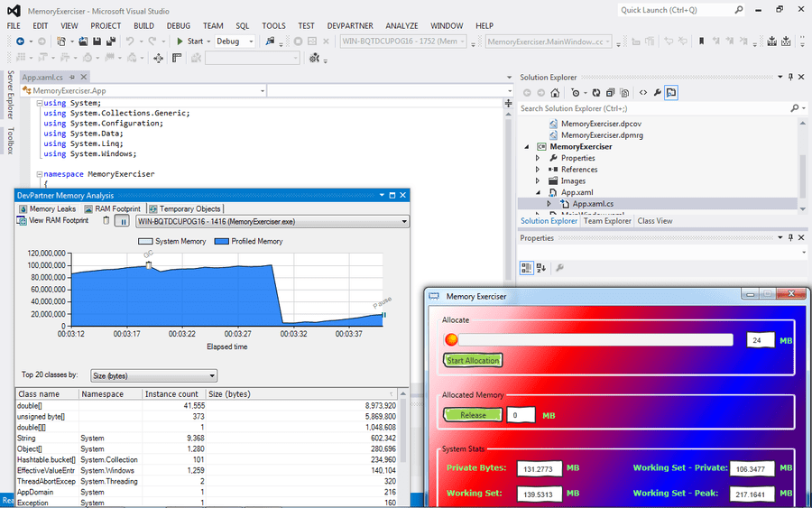Open the Debug configuration dropdown
812x508 pixels.
pyautogui.click(x=236, y=42)
